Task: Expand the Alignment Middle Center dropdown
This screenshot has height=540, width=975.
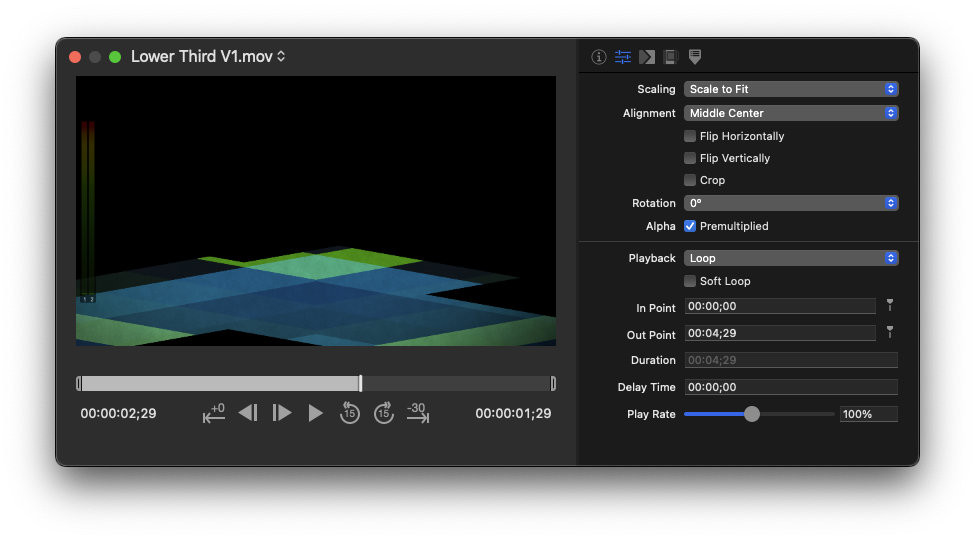Action: coord(791,113)
